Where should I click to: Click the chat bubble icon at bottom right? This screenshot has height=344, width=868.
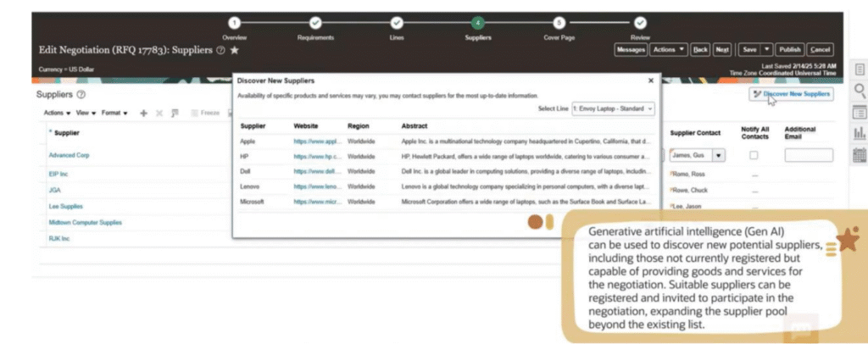[x=800, y=330]
